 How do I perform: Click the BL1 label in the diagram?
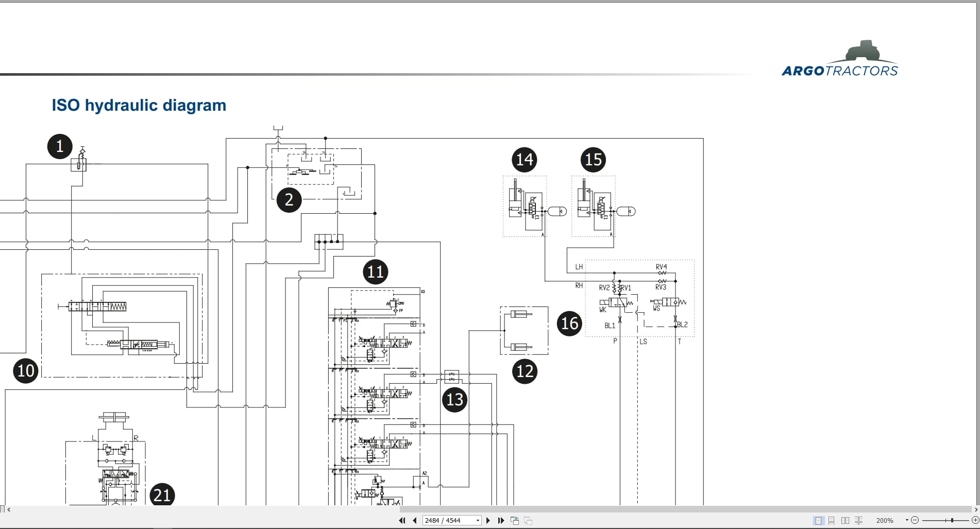[x=610, y=326]
